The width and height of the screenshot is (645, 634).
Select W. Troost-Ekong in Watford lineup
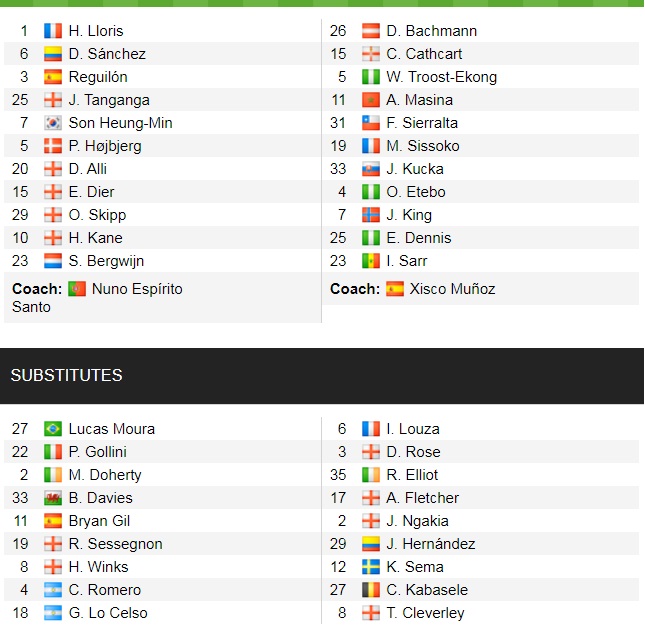(441, 77)
